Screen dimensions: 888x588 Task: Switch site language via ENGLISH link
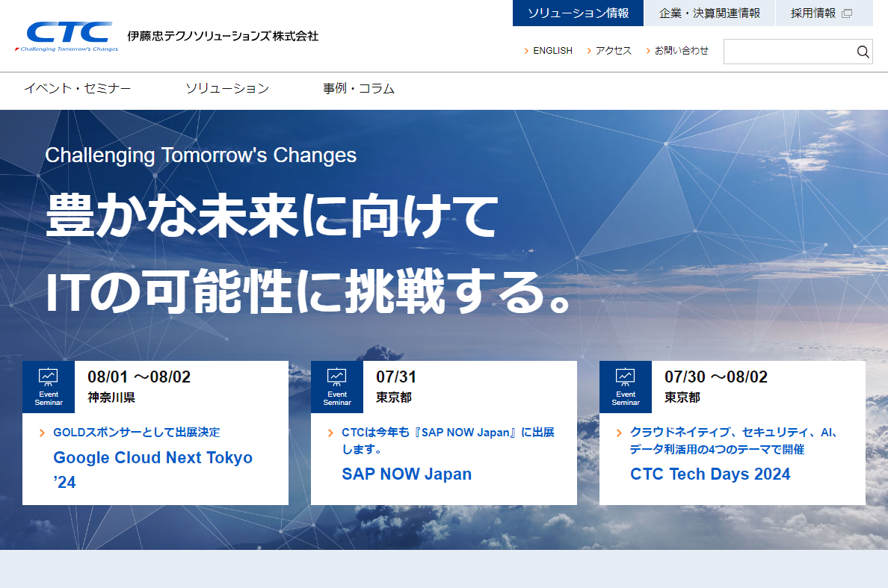pyautogui.click(x=552, y=51)
